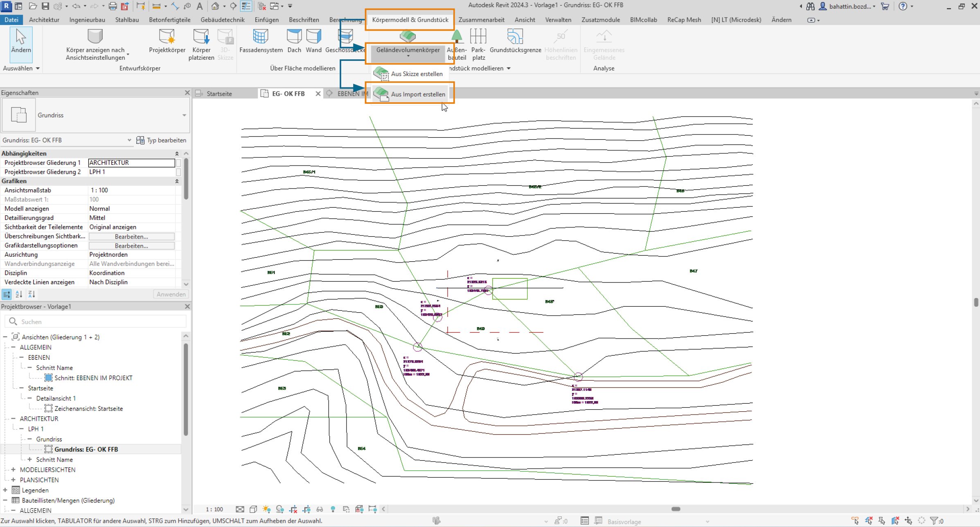Click Bearbeiten for Grafikdarstellungsoptionen
This screenshot has height=527, width=980.
tap(131, 246)
